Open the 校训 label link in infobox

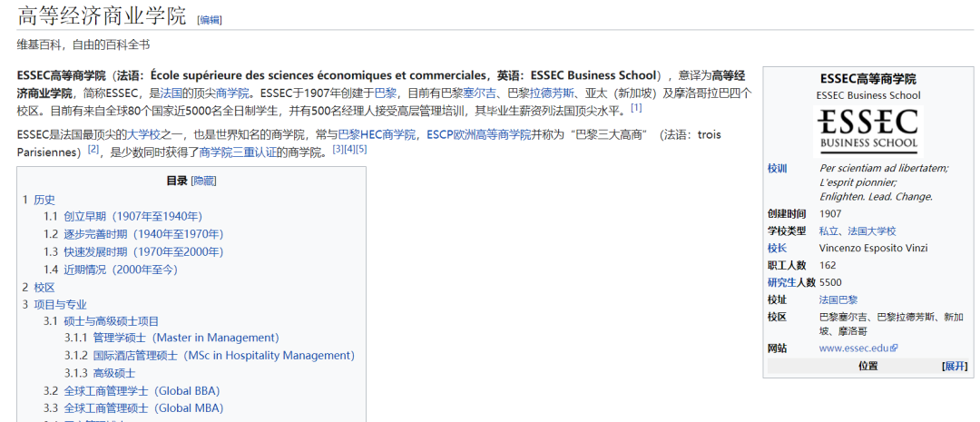(x=778, y=168)
